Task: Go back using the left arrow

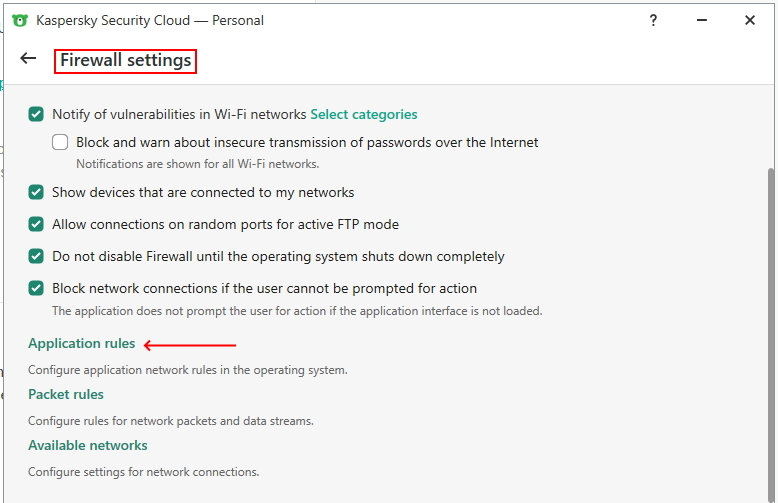Action: [x=28, y=59]
